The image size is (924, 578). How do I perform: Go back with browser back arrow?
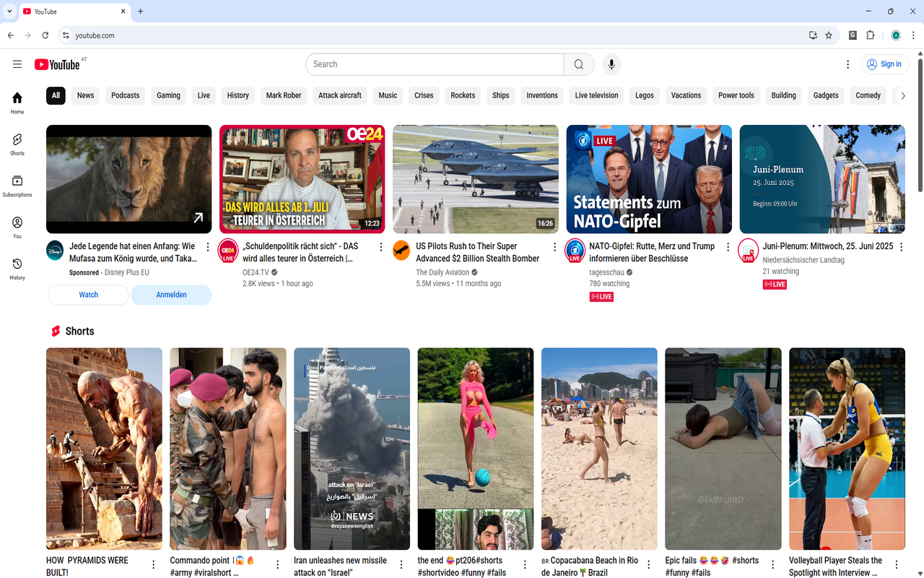(11, 35)
